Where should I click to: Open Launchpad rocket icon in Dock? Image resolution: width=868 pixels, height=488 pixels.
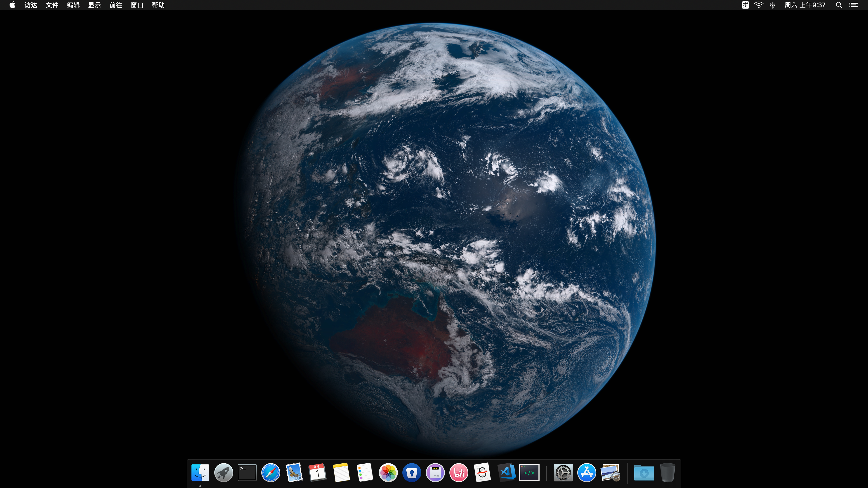pos(223,472)
